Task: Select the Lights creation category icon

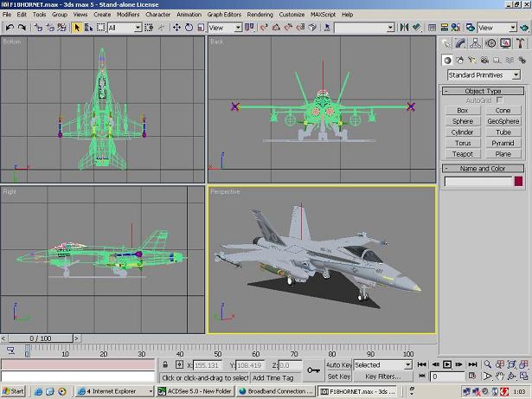Action: click(473, 60)
